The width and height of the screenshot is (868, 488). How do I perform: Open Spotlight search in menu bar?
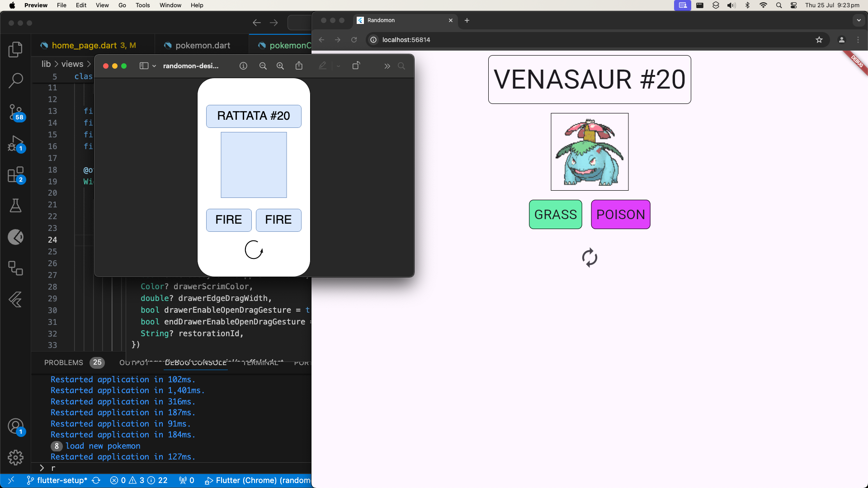click(x=778, y=5)
